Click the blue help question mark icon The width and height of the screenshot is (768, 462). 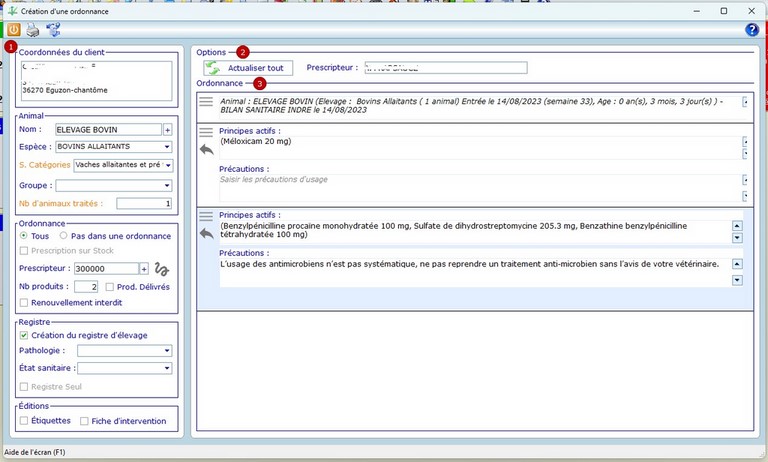[752, 30]
